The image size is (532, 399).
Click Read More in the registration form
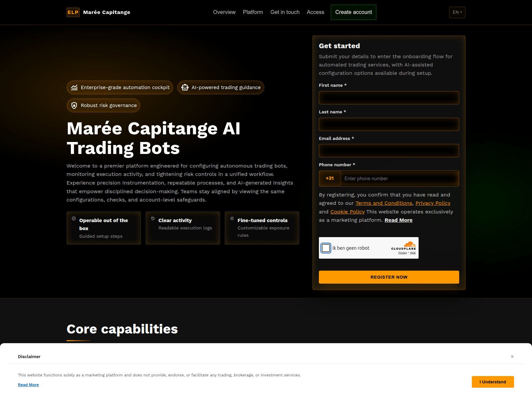[x=399, y=220]
